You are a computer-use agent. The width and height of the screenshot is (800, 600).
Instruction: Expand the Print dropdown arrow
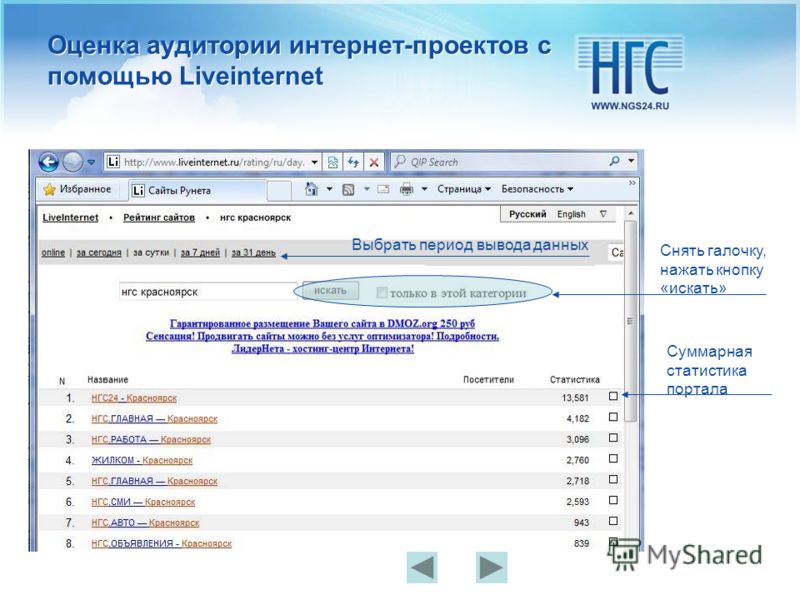[424, 189]
